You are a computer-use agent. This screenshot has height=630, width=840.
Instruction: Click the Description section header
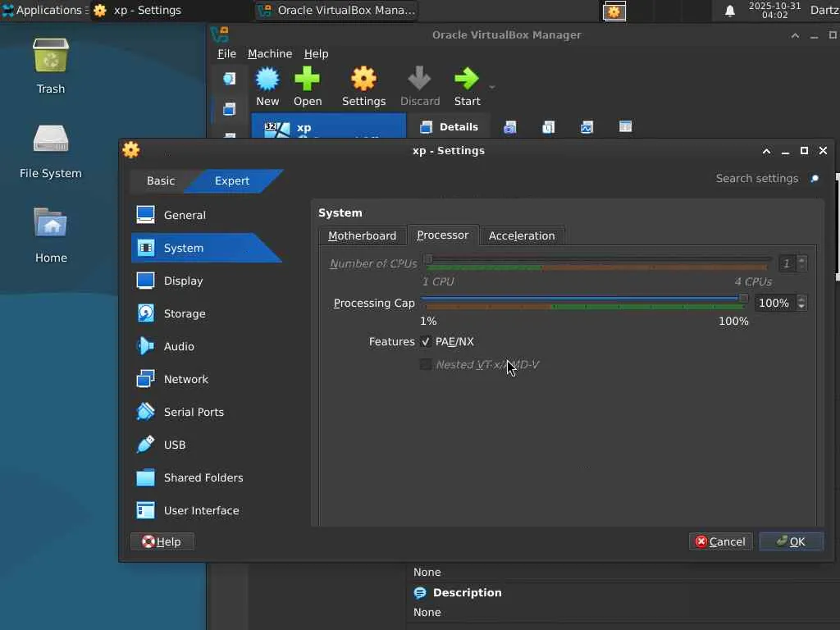[467, 592]
